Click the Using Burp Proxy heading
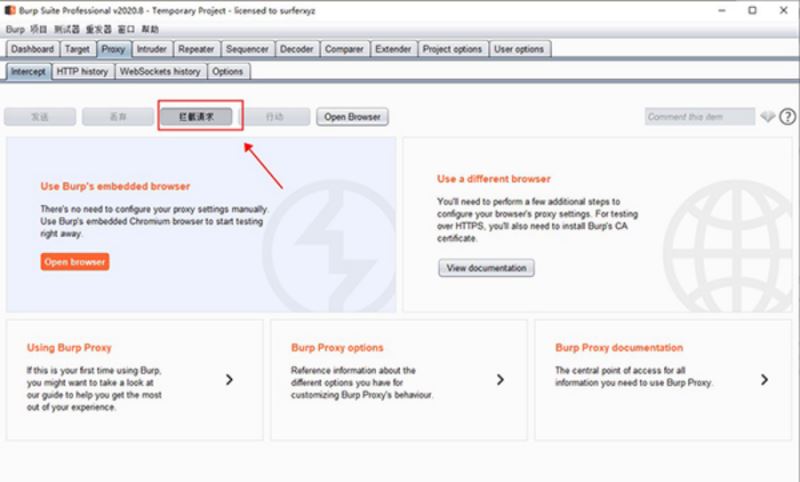This screenshot has width=800, height=482. (69, 348)
